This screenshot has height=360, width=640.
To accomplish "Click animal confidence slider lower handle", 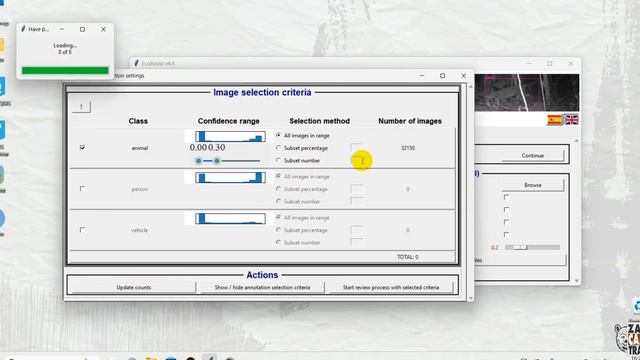I will 198,161.
